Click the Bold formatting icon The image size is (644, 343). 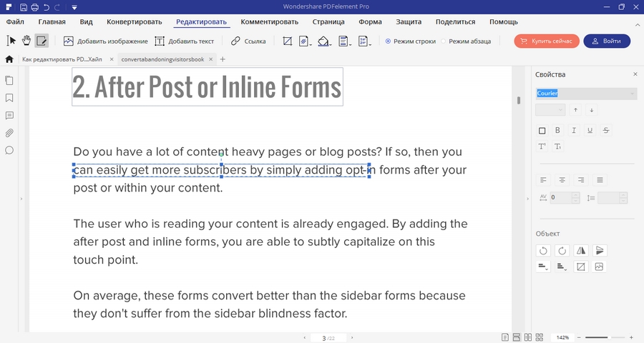[557, 130]
